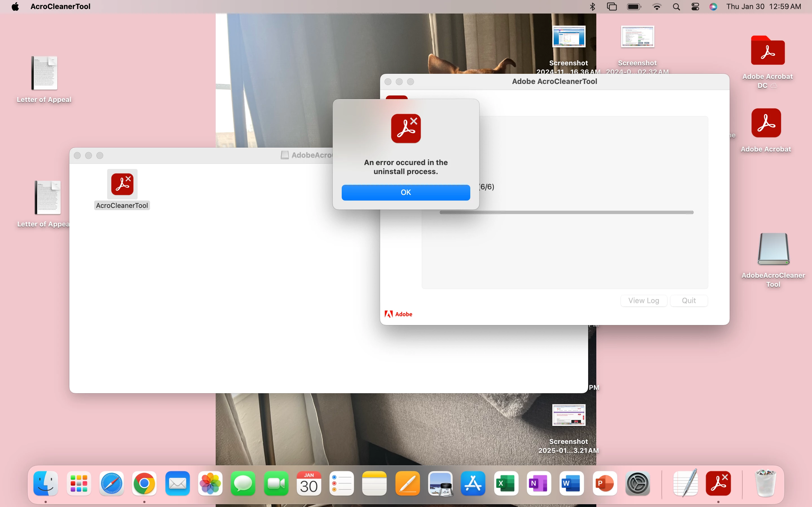
Task: Open Control Center in the menu bar
Action: tap(695, 6)
